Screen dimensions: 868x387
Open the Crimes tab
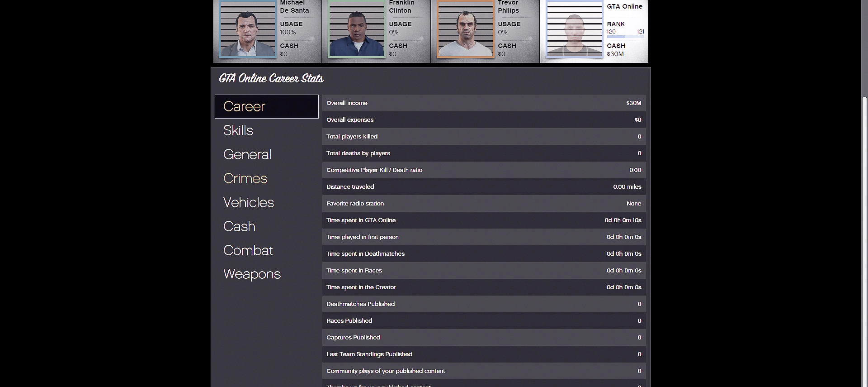tap(245, 178)
